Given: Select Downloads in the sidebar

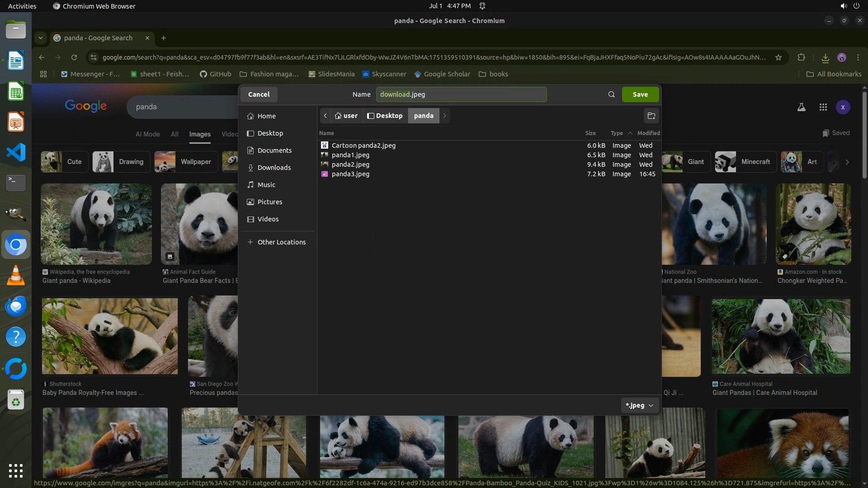Looking at the screenshot, I should [274, 168].
